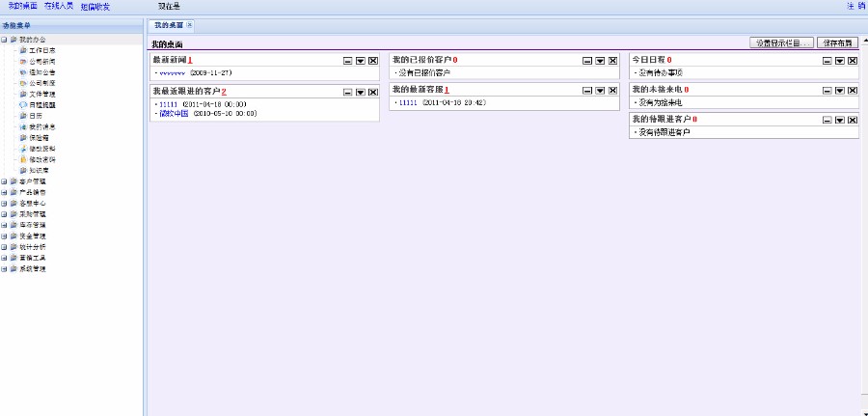Click the 日程提醒 clock icon

pyautogui.click(x=23, y=104)
